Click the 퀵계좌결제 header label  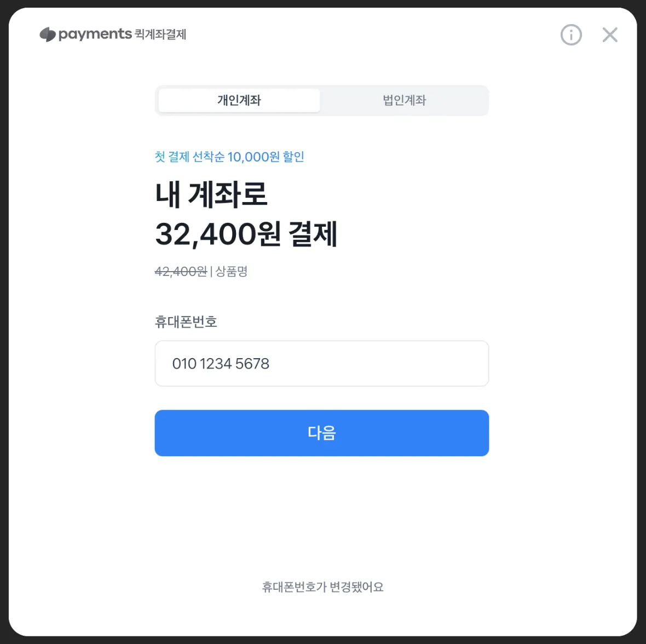click(x=160, y=34)
